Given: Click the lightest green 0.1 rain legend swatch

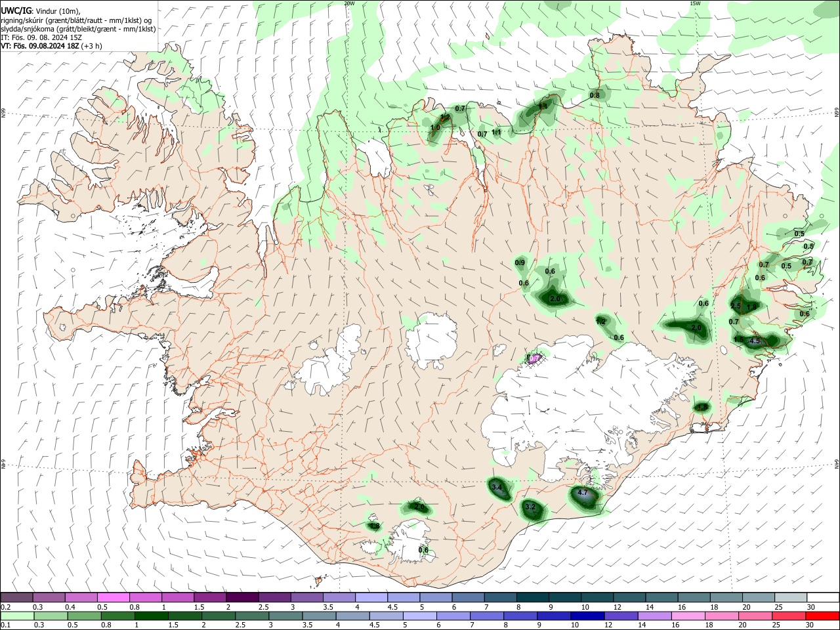Looking at the screenshot, I should pyautogui.click(x=16, y=616).
